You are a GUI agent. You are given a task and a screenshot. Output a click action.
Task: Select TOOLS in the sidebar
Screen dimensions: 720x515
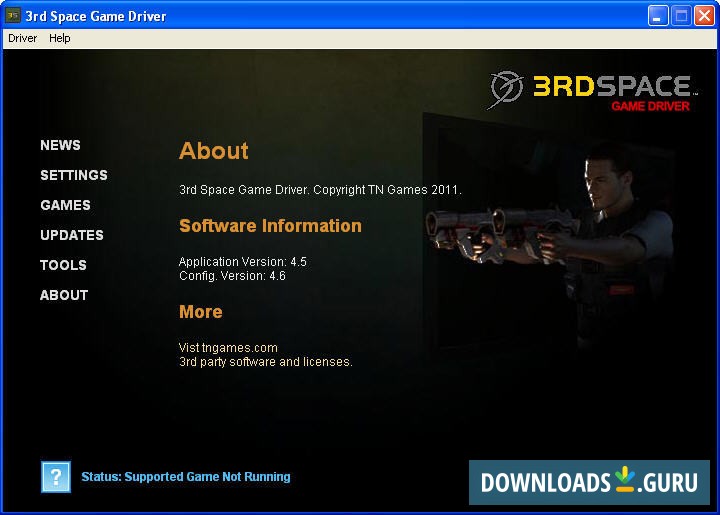[63, 265]
